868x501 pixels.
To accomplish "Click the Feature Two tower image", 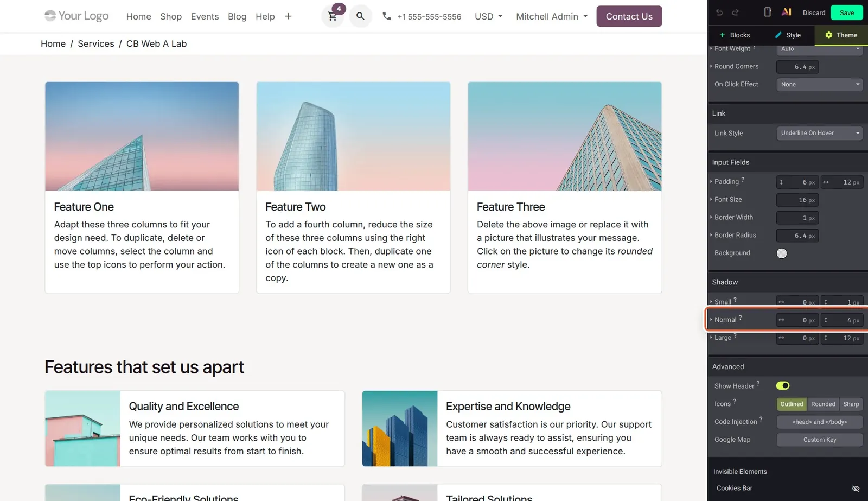I will pos(353,136).
